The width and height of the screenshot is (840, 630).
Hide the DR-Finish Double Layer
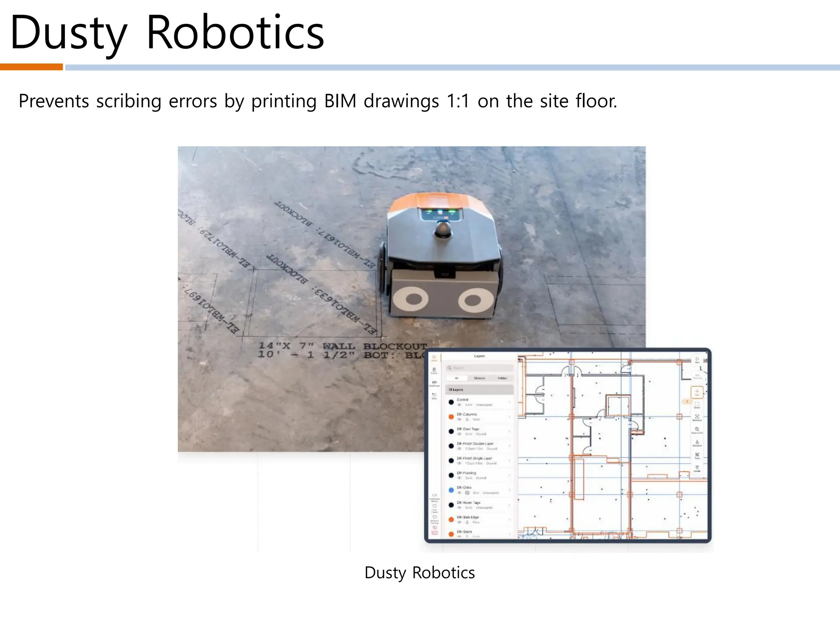pos(459,449)
